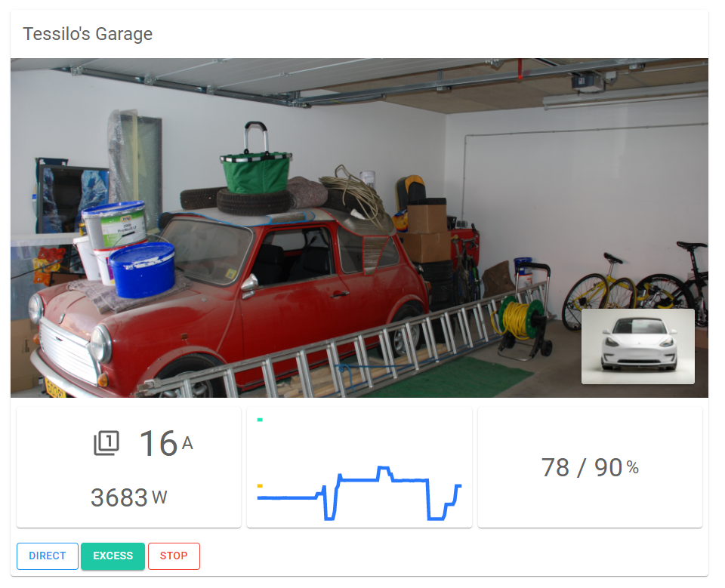The image size is (725, 588).
Task: Select the DIRECT charging mode button
Action: (48, 556)
